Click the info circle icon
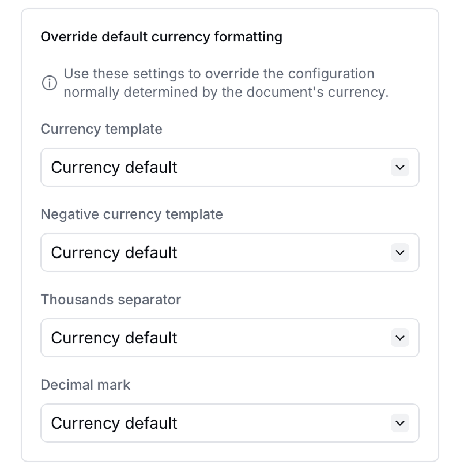Viewport: 460px width, 476px height. pyautogui.click(x=50, y=84)
